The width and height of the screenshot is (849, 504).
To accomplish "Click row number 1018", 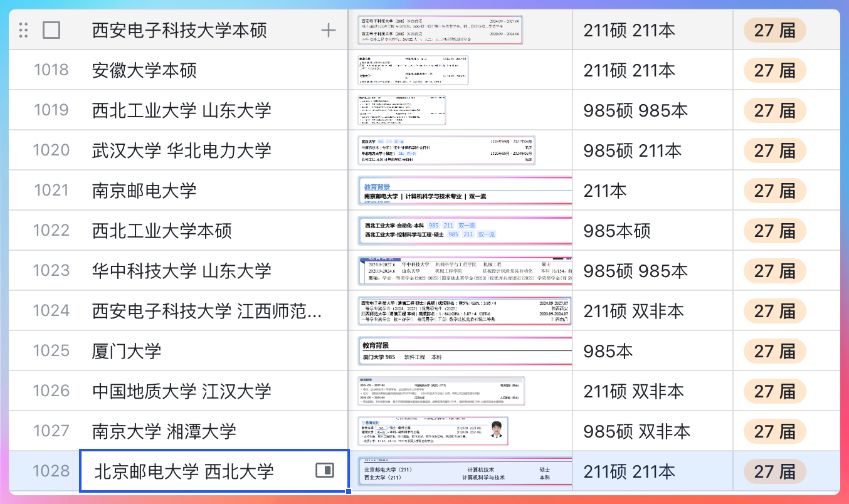I will (x=51, y=70).
